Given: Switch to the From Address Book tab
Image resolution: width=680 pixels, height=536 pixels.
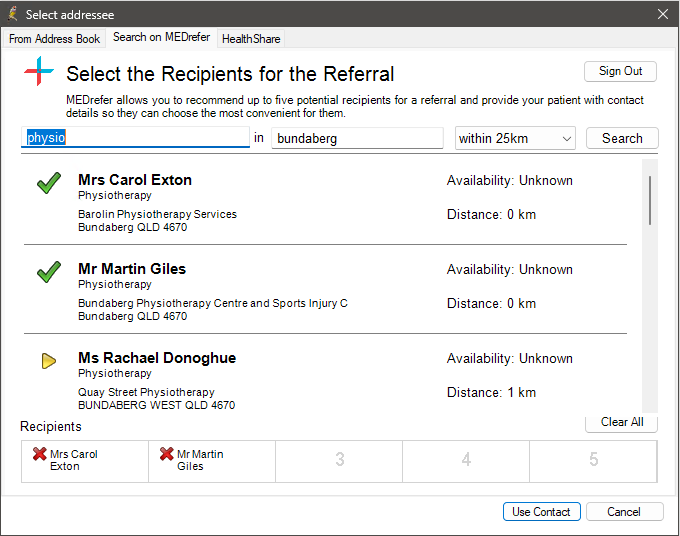Looking at the screenshot, I should [x=55, y=39].
